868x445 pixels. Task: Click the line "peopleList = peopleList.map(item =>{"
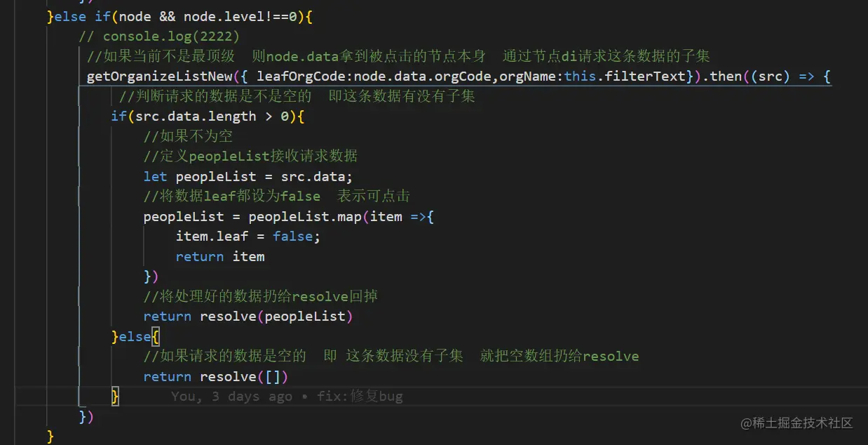289,216
